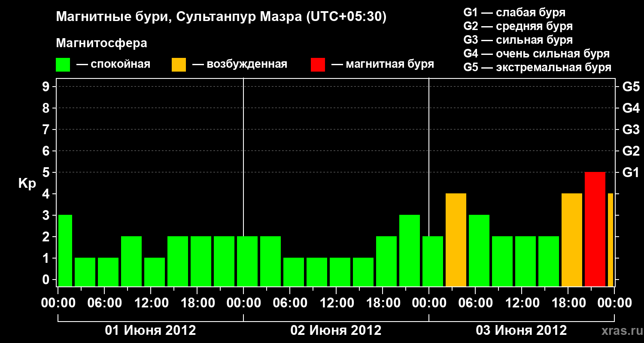
Task: Click the line 'G1 — слабая буря'
Action: coord(514,12)
